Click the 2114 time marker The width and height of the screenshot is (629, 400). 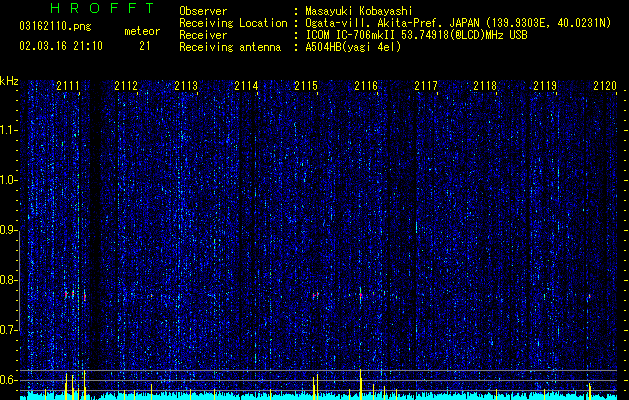246,86
